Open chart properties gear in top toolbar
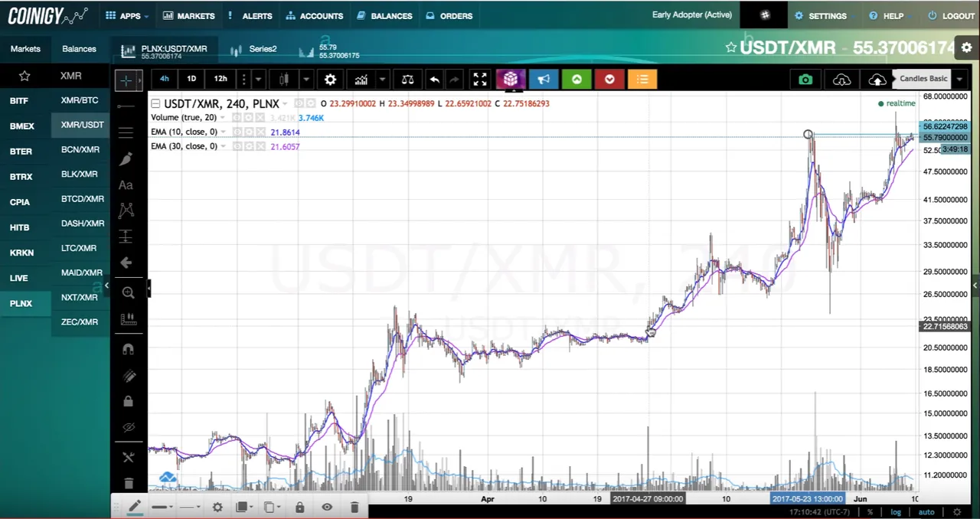The height and width of the screenshot is (519, 980). (330, 79)
